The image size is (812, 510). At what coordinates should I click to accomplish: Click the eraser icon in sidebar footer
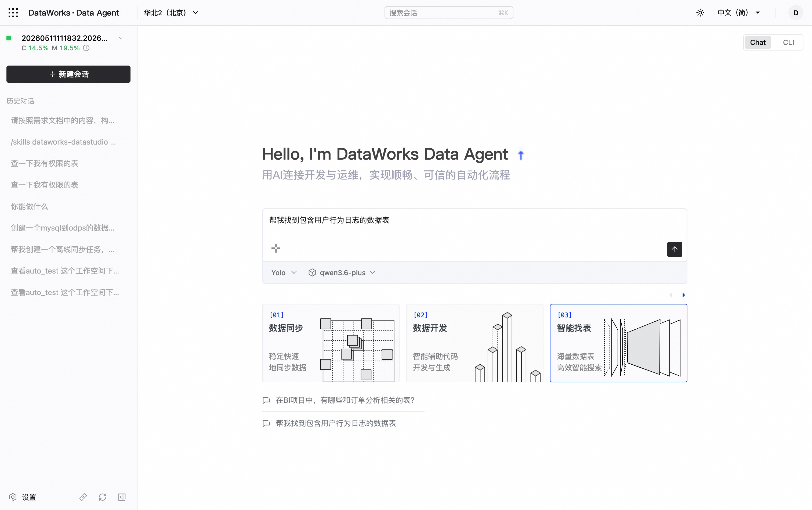83,497
